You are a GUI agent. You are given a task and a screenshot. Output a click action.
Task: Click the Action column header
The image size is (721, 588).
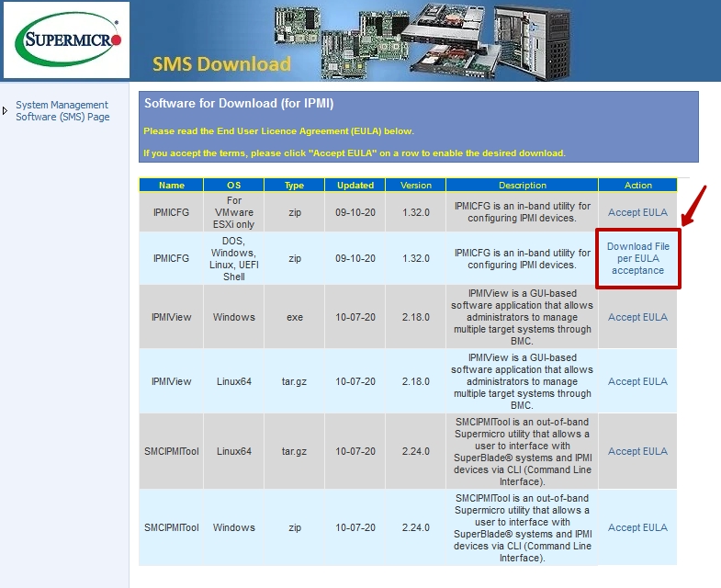point(637,185)
